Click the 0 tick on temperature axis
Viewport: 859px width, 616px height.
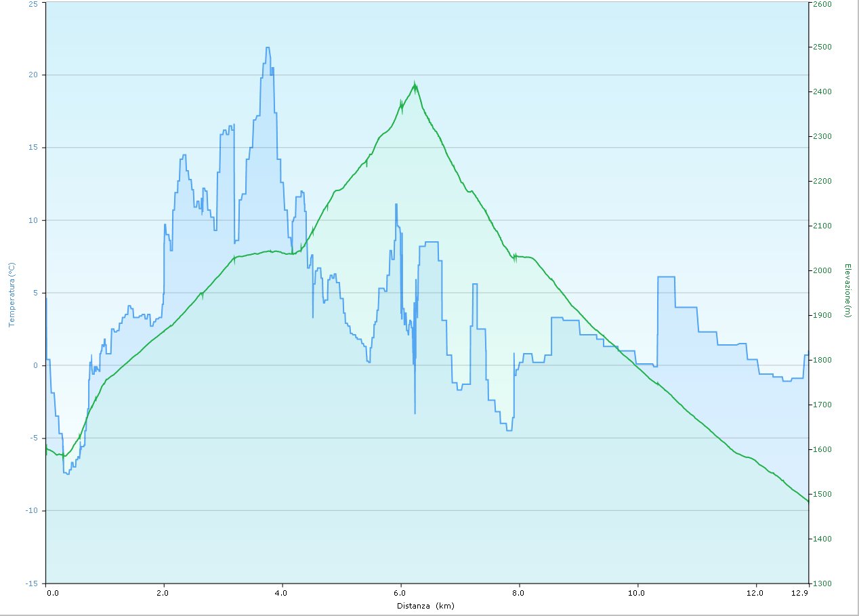click(x=37, y=366)
